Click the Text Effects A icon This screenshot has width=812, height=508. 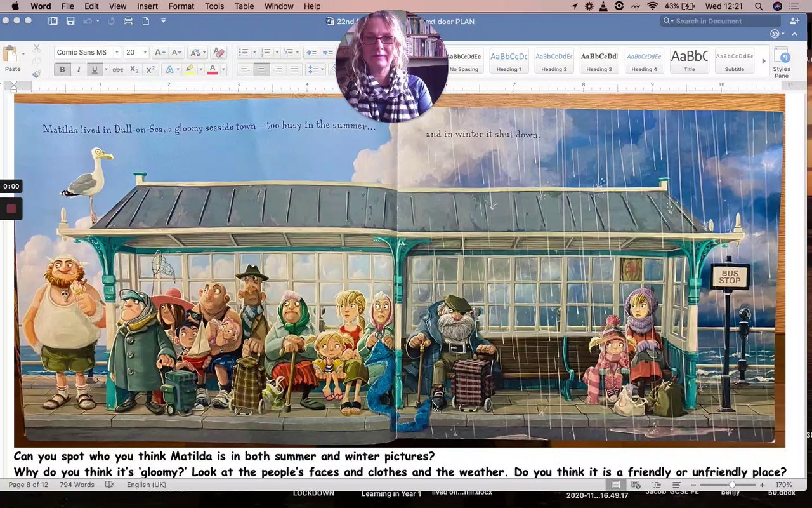(x=169, y=70)
